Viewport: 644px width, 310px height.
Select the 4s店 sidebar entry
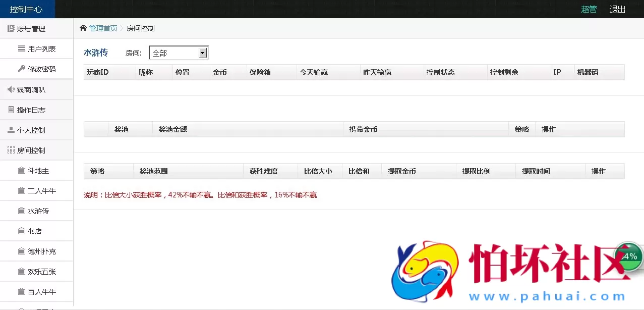(36, 231)
